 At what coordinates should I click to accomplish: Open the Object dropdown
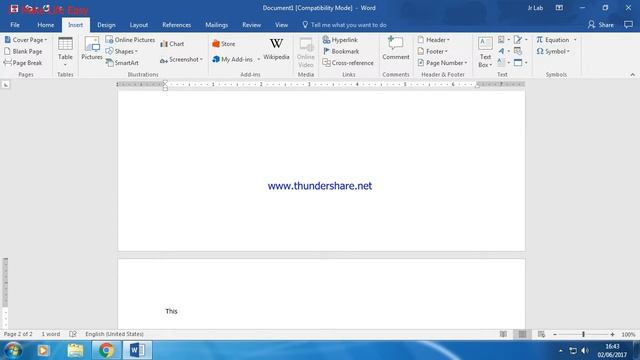[521, 63]
